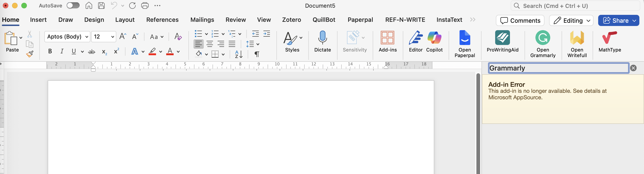This screenshot has width=644, height=174.
Task: Clear all formatting icon
Action: (178, 37)
